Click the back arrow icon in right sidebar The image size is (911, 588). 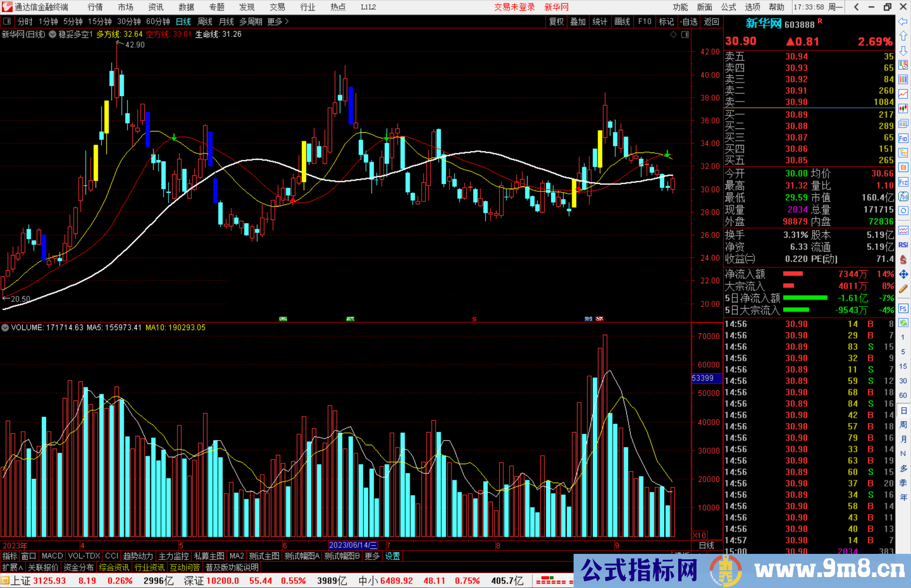(903, 21)
